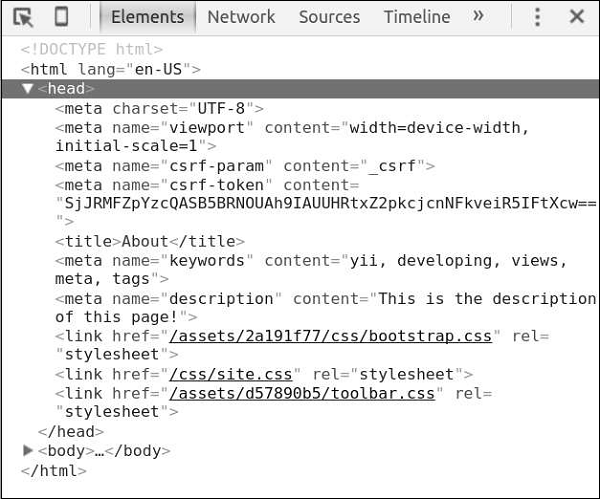Open the toolbar.css stylesheet link

pyautogui.click(x=303, y=393)
